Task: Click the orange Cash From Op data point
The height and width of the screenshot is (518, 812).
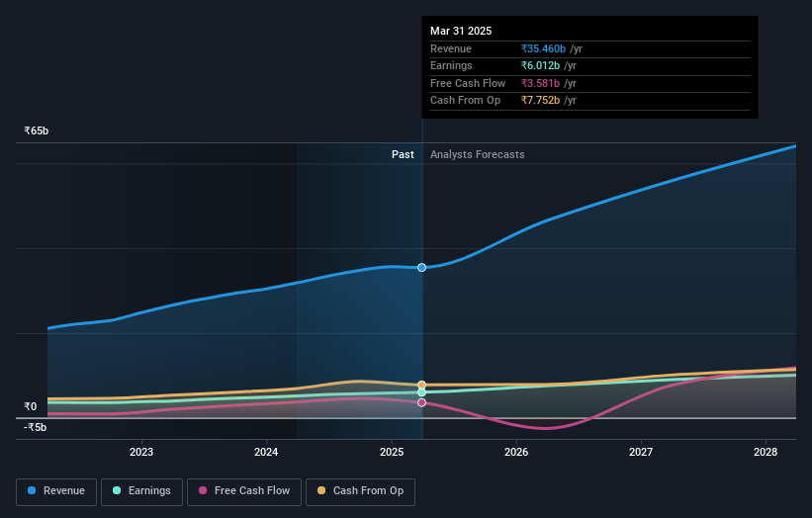Action: (422, 385)
